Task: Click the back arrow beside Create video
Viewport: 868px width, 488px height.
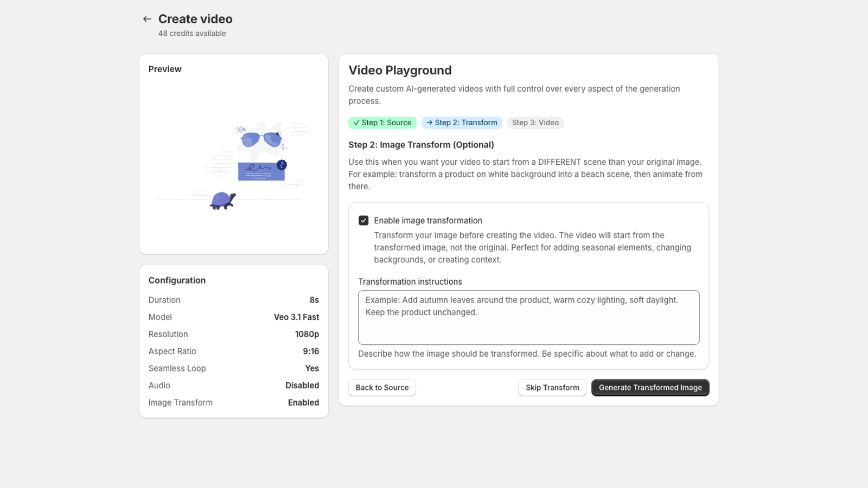Action: click(x=147, y=19)
